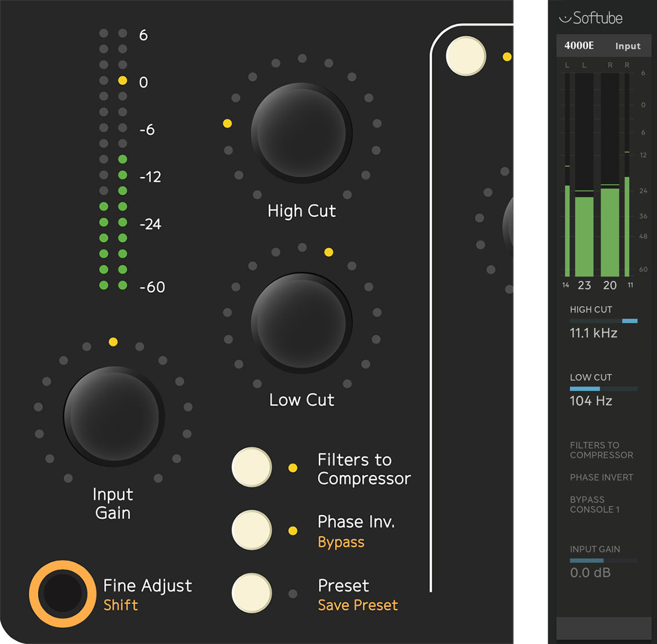Toggle the Filters to Compressor button

(x=252, y=467)
